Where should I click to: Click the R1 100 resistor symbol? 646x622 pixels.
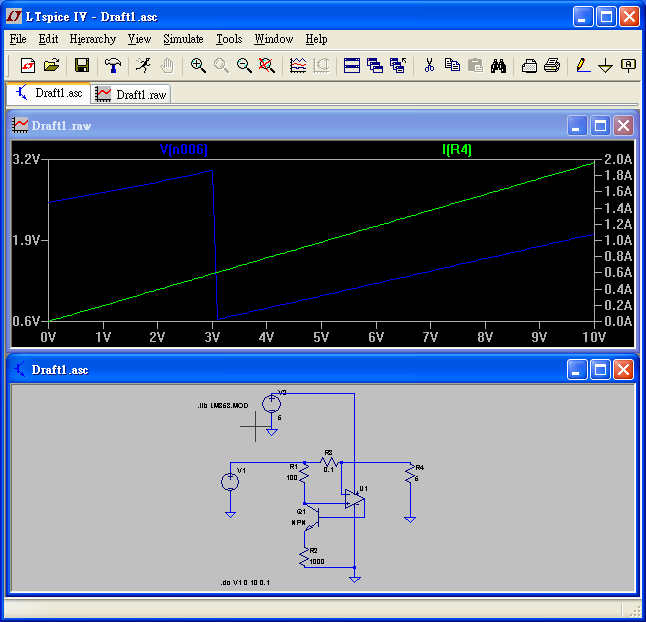[304, 472]
